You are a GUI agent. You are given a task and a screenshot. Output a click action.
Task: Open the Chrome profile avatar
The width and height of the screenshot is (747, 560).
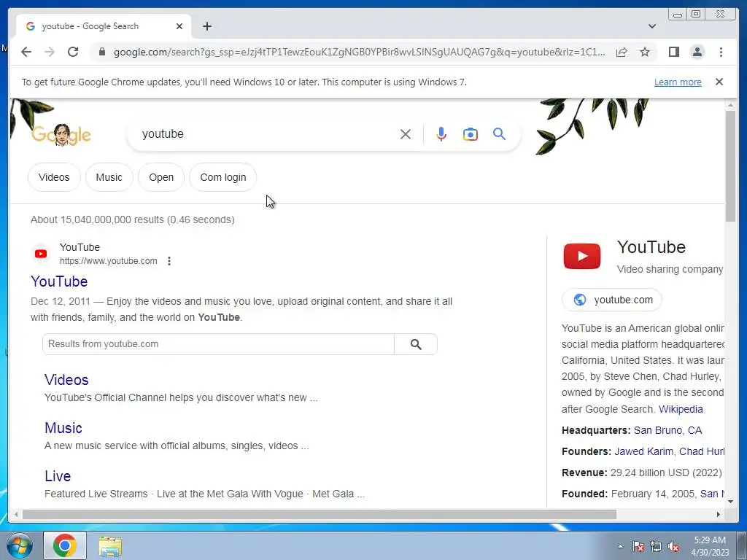[697, 52]
